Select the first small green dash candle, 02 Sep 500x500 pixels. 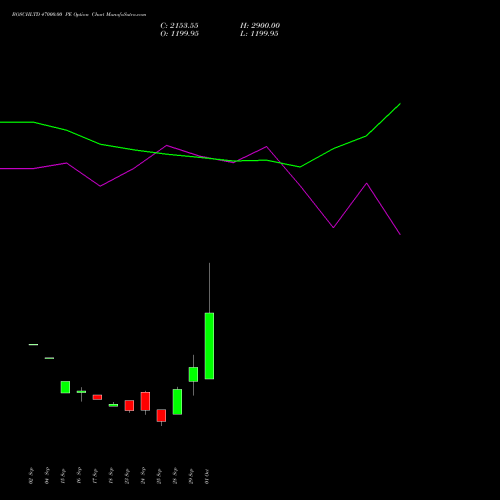(33, 344)
